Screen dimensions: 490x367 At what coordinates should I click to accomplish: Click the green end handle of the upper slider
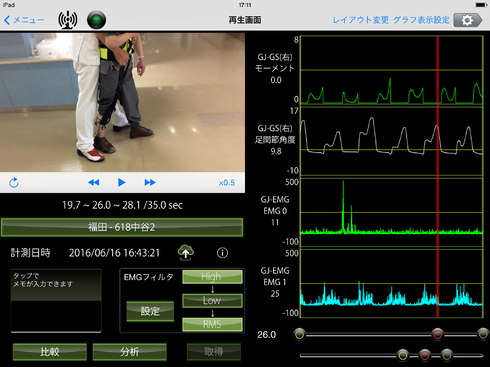coord(483,334)
